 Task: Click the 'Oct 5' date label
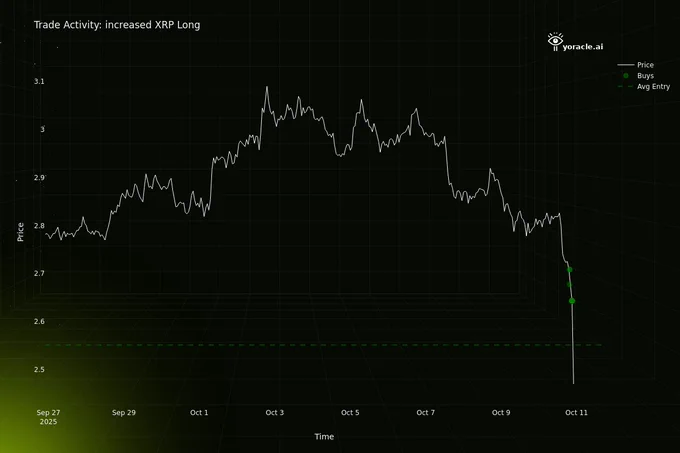(x=350, y=413)
